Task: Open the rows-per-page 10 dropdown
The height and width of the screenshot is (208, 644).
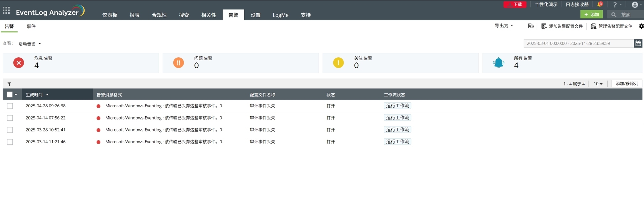Action: pos(598,84)
